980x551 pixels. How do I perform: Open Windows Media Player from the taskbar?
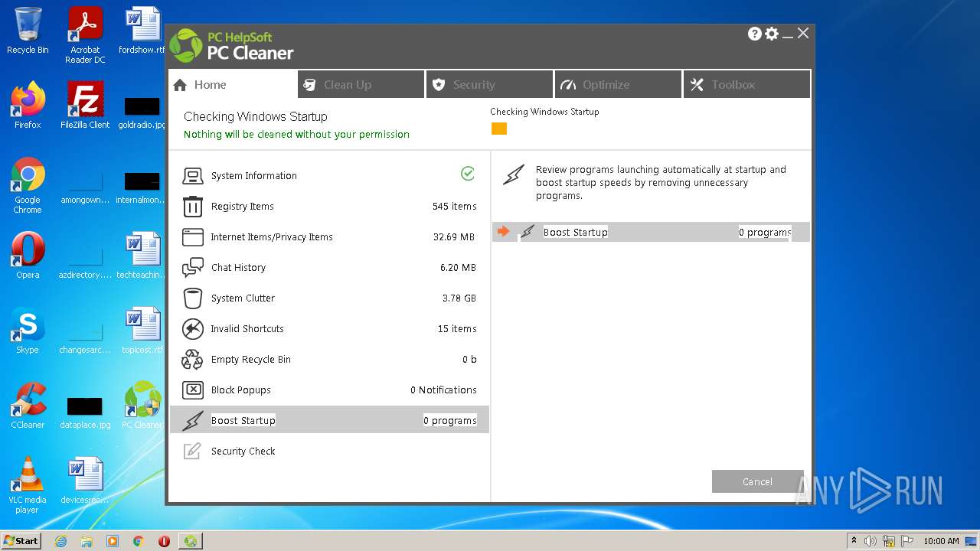[x=113, y=541]
